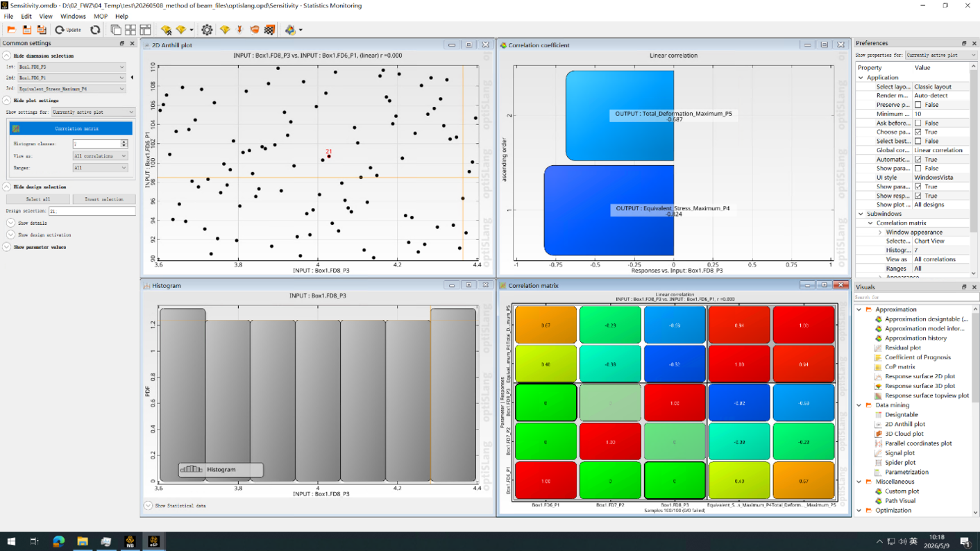The height and width of the screenshot is (551, 980).
Task: Uncheck the Automatic... True checkbox
Action: coord(918,159)
